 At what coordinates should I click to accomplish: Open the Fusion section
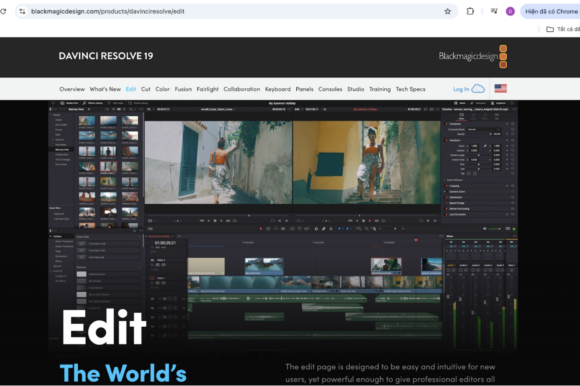(183, 89)
